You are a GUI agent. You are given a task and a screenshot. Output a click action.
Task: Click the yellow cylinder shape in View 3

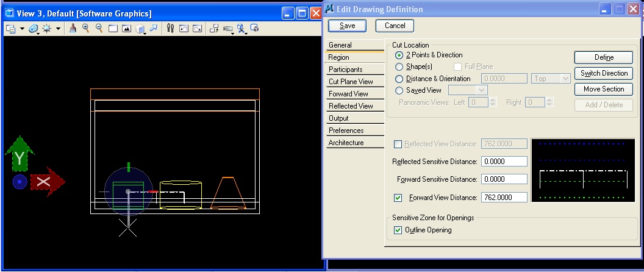point(181,195)
